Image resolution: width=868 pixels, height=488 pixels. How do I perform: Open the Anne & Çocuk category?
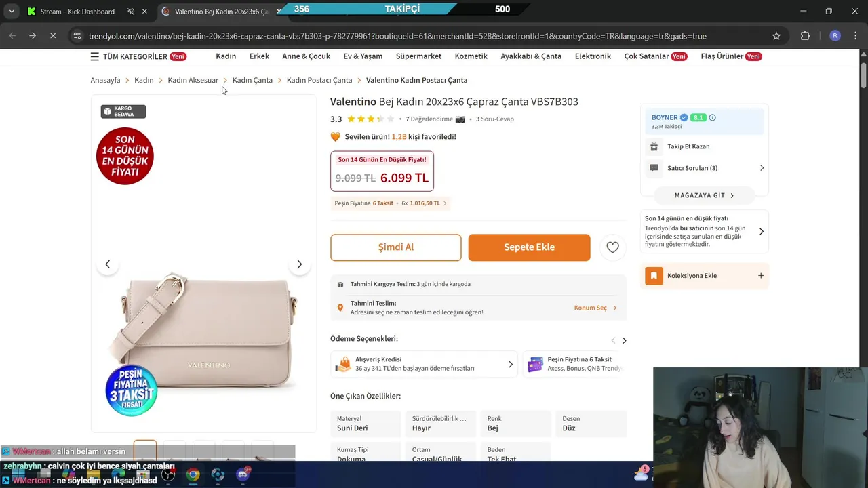coord(307,56)
